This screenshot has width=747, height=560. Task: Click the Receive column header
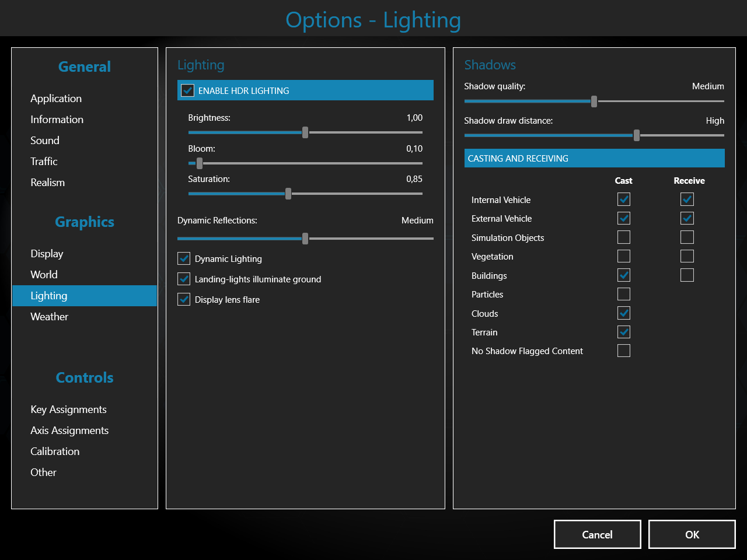(689, 181)
